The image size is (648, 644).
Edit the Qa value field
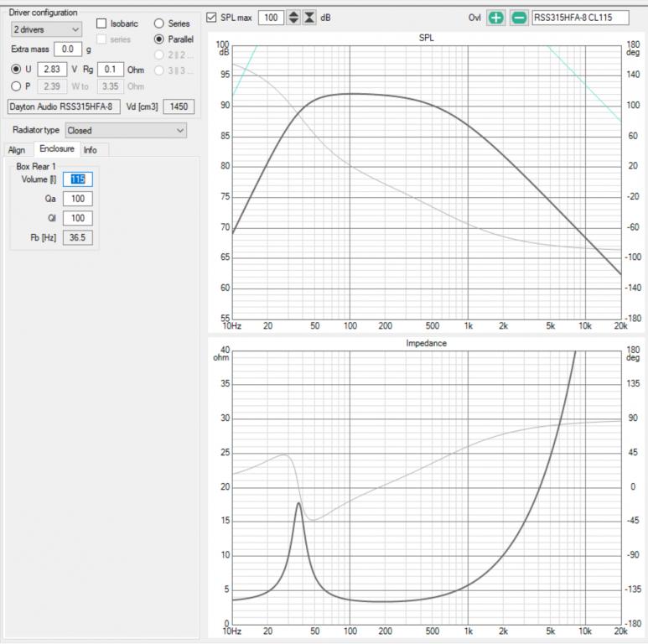[78, 199]
